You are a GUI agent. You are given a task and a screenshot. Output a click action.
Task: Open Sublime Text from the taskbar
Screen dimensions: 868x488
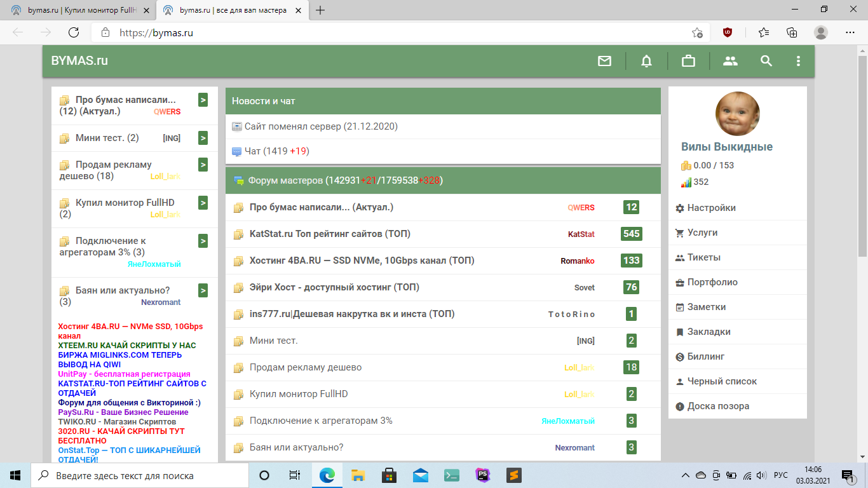point(514,475)
